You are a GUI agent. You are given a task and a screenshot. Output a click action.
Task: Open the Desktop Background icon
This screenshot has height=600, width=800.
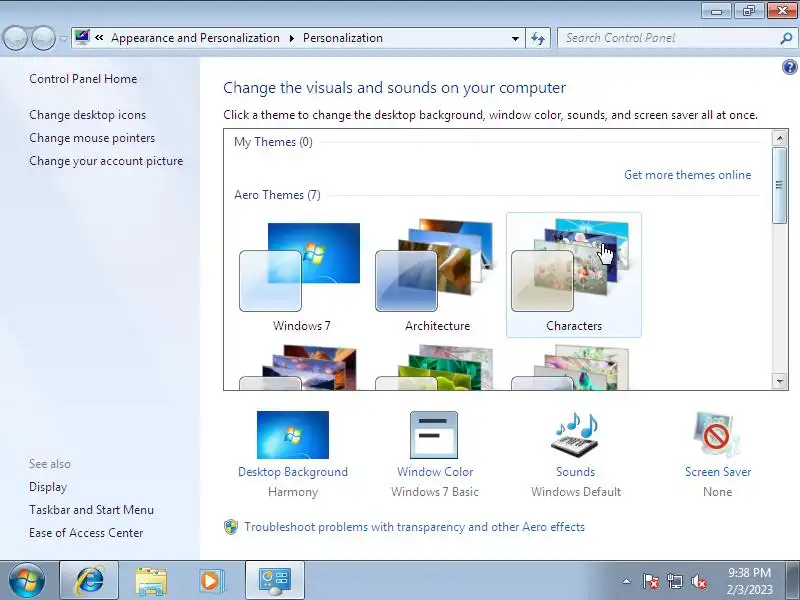tap(293, 435)
